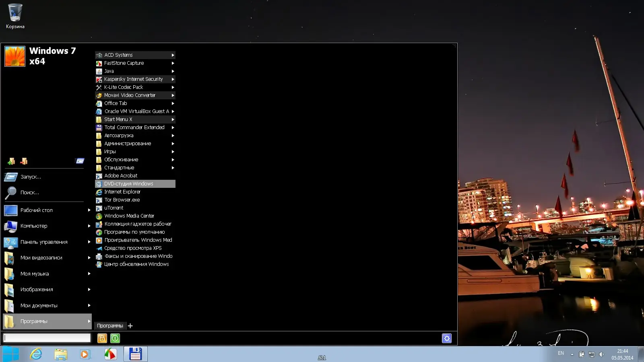Expand the Рабочий стол submenu arrow
The width and height of the screenshot is (644, 362).
click(x=89, y=210)
